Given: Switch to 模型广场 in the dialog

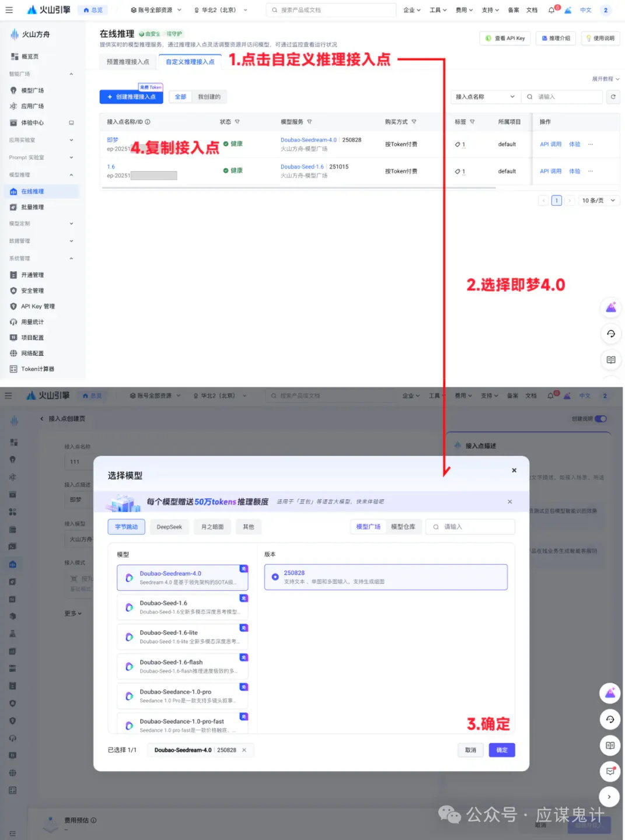Looking at the screenshot, I should pyautogui.click(x=368, y=527).
